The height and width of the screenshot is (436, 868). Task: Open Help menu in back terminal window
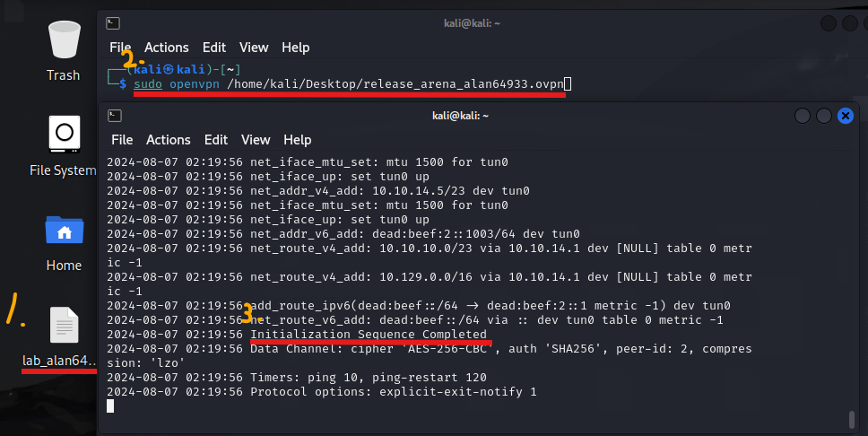296,48
